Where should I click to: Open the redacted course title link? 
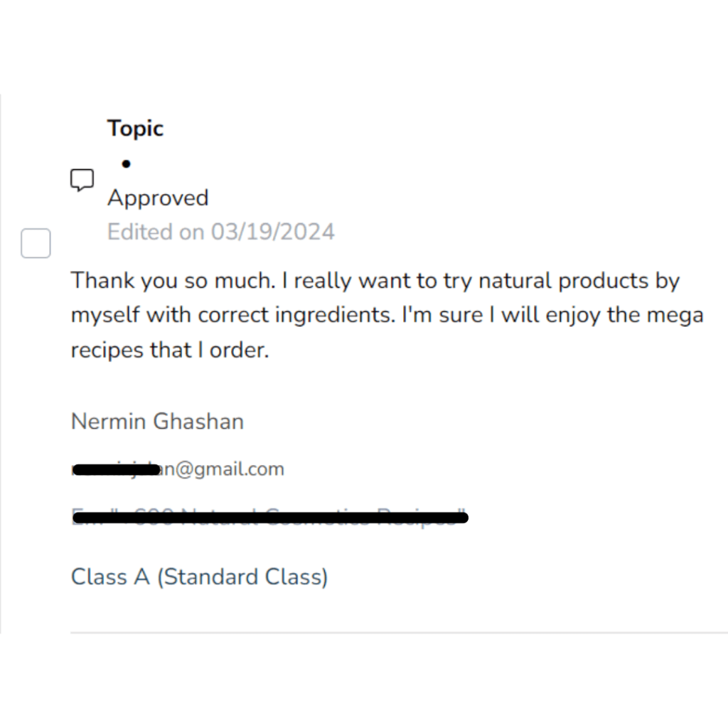click(x=269, y=517)
